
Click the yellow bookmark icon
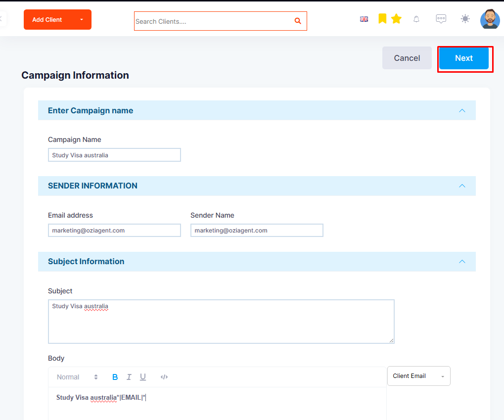click(x=382, y=19)
